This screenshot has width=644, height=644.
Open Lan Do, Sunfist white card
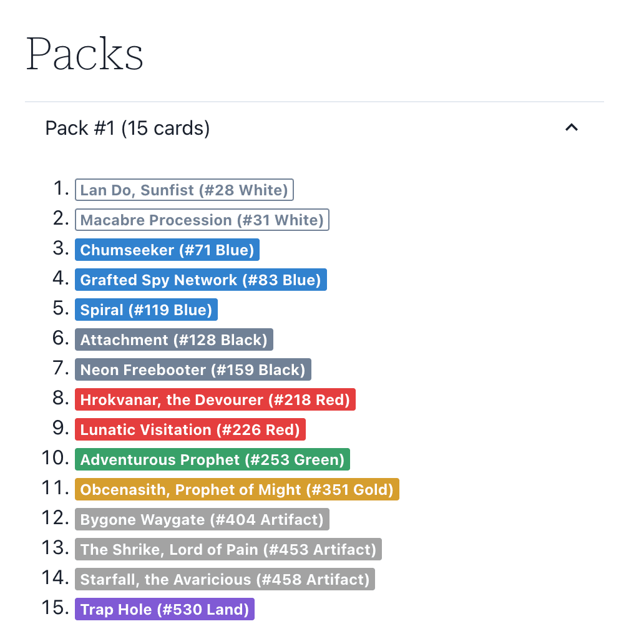(184, 190)
